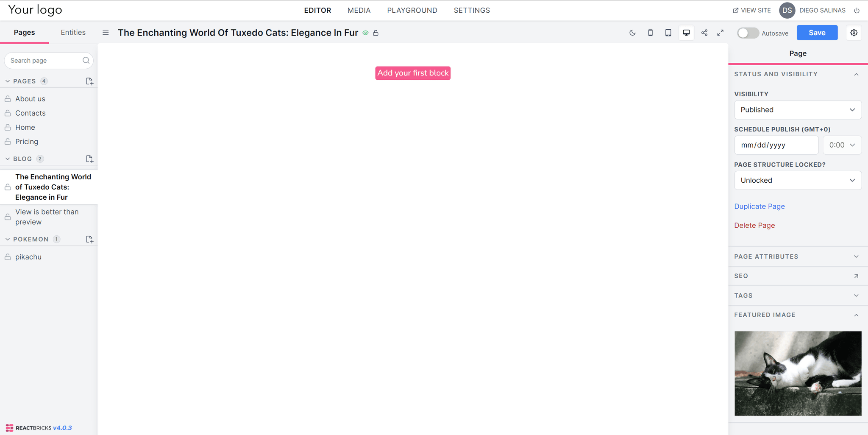
Task: Open the schedule time dropdown 0:00
Action: (842, 145)
